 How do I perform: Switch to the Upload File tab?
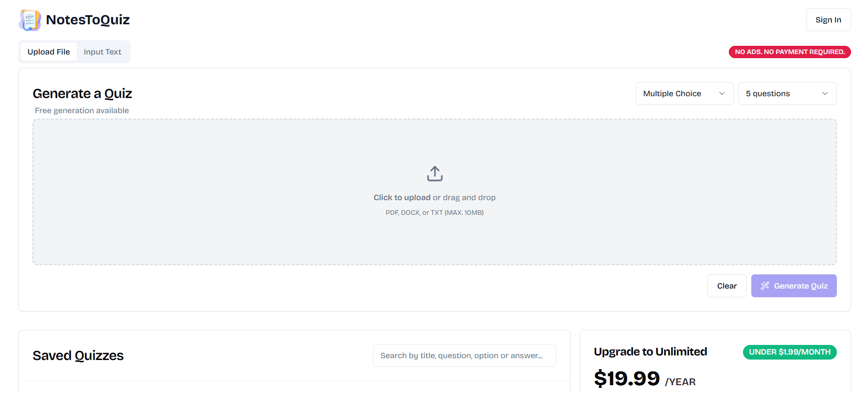(x=49, y=52)
